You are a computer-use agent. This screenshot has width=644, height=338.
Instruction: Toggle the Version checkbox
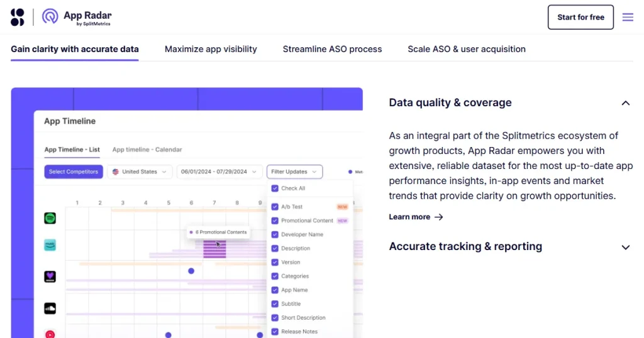pos(275,262)
